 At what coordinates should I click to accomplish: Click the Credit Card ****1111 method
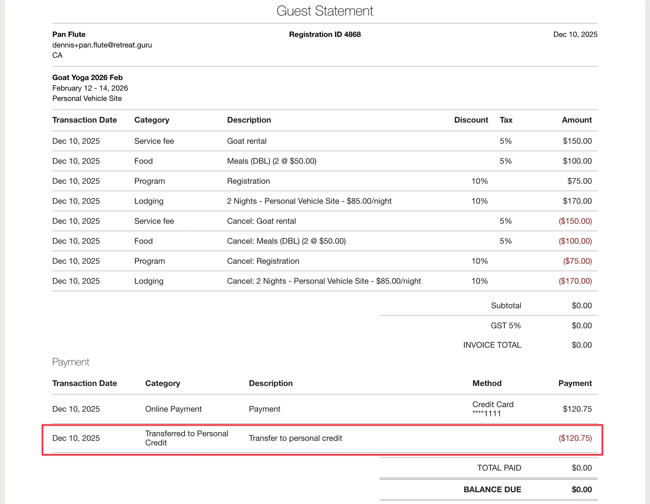[x=492, y=409]
